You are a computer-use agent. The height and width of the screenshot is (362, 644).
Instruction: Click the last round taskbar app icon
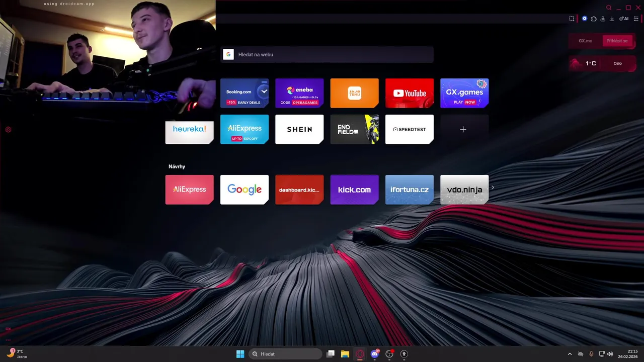point(404,354)
